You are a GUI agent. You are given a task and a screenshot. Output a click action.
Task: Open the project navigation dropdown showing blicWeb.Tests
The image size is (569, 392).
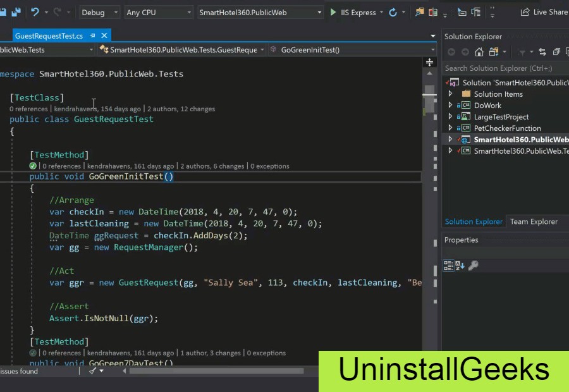tap(47, 50)
